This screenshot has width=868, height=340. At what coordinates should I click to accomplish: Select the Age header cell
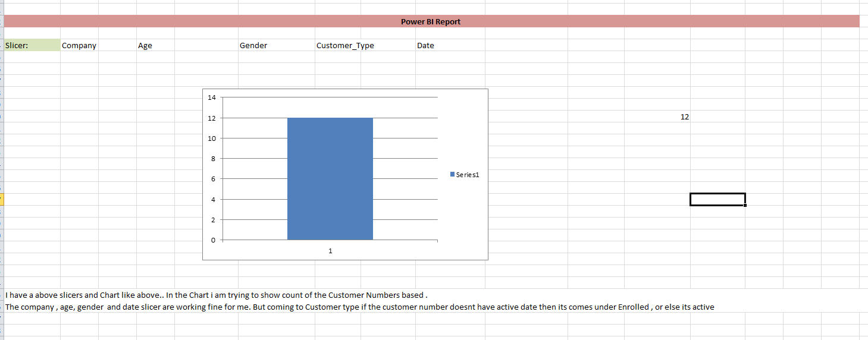[155, 45]
